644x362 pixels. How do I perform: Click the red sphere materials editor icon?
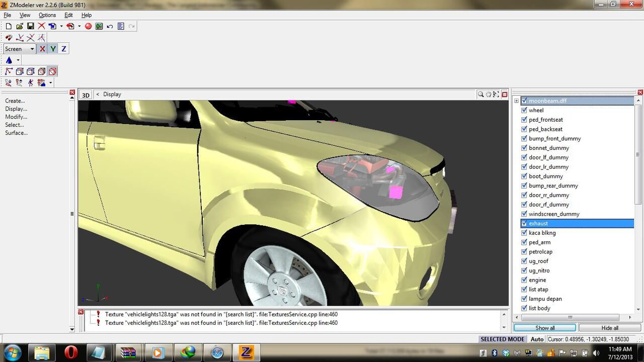tap(88, 26)
